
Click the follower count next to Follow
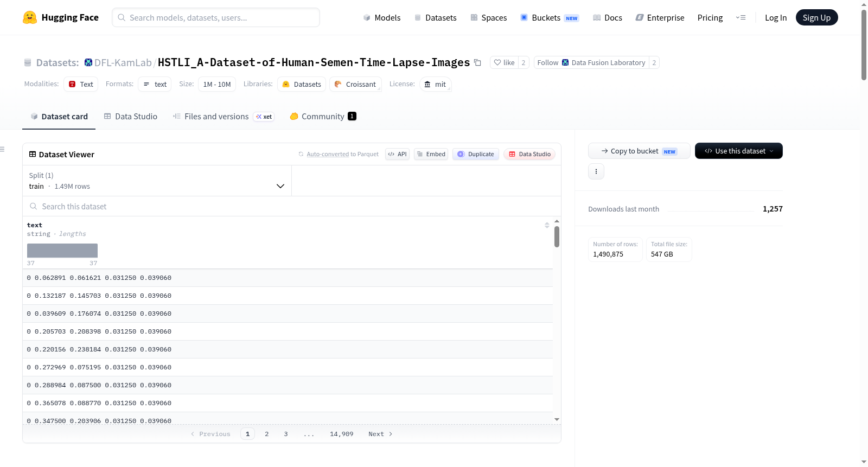(x=654, y=62)
